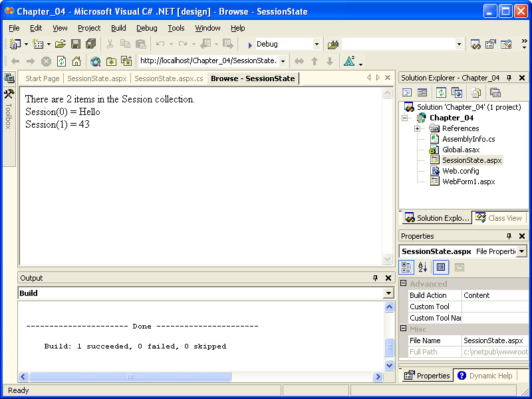This screenshot has width=532, height=399.
Task: Switch to the Class View tab
Action: (x=499, y=218)
